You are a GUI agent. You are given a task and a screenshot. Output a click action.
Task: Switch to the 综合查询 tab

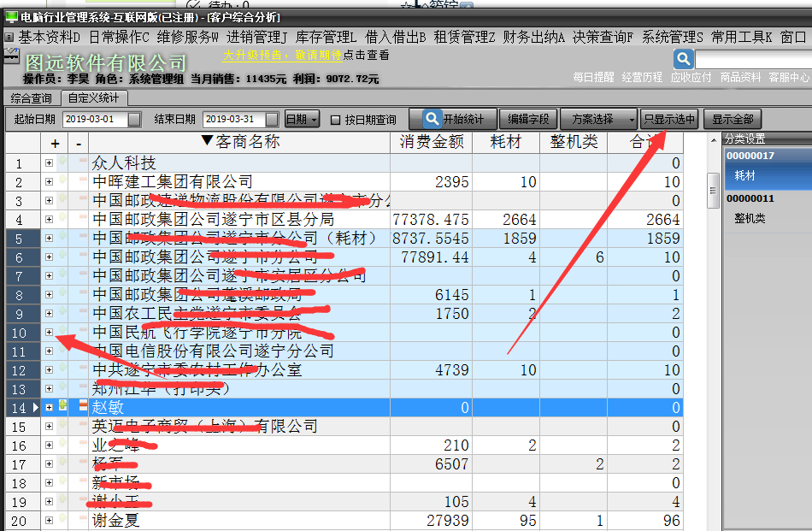point(31,98)
